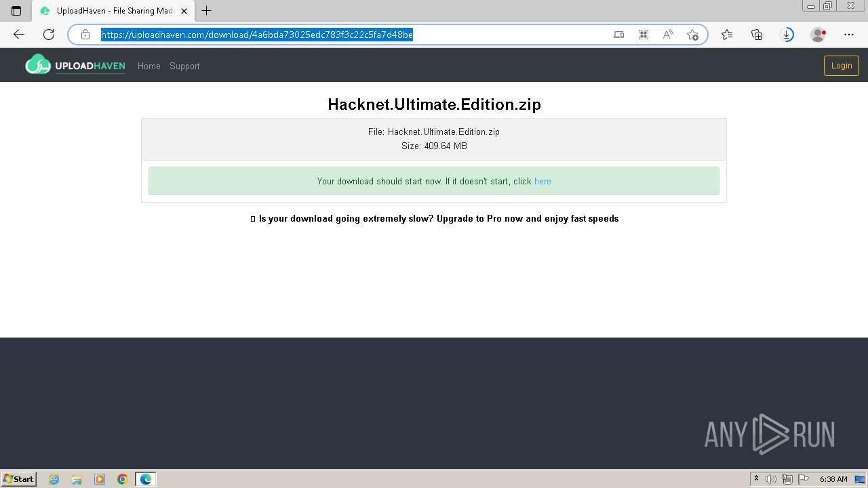
Task: View site info via lock icon
Action: 85,35
